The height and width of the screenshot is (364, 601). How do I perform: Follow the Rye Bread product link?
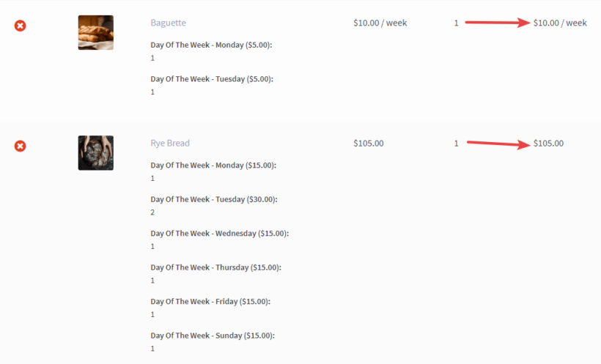(170, 144)
